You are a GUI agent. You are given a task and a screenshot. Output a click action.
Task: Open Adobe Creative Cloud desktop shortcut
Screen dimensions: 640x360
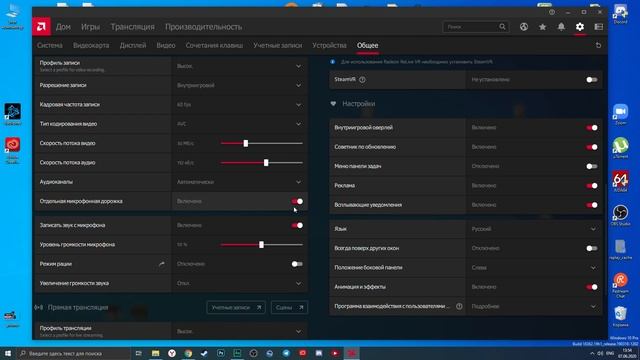[13, 150]
